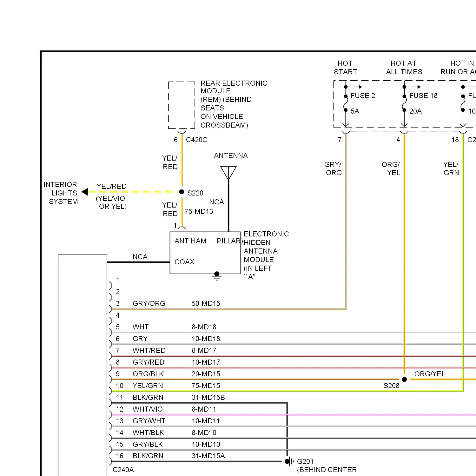Click the S208 splice dot

(404, 379)
